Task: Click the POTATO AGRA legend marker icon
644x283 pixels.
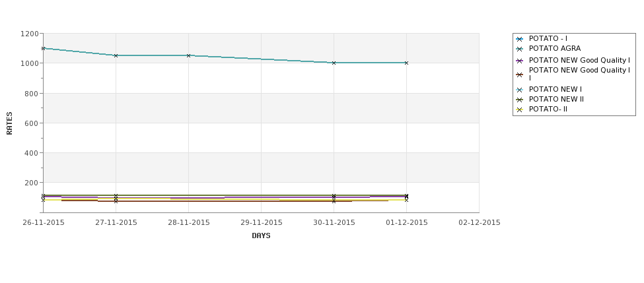Action: coord(520,49)
